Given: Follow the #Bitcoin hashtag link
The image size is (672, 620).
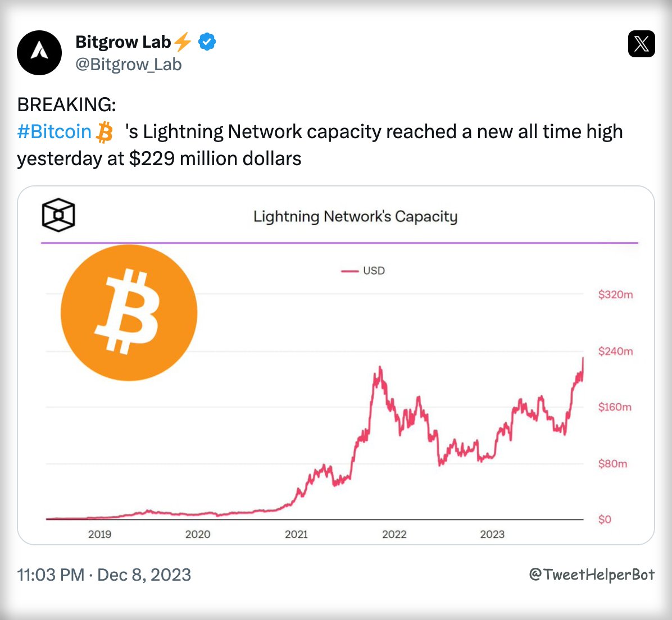Looking at the screenshot, I should 54,132.
